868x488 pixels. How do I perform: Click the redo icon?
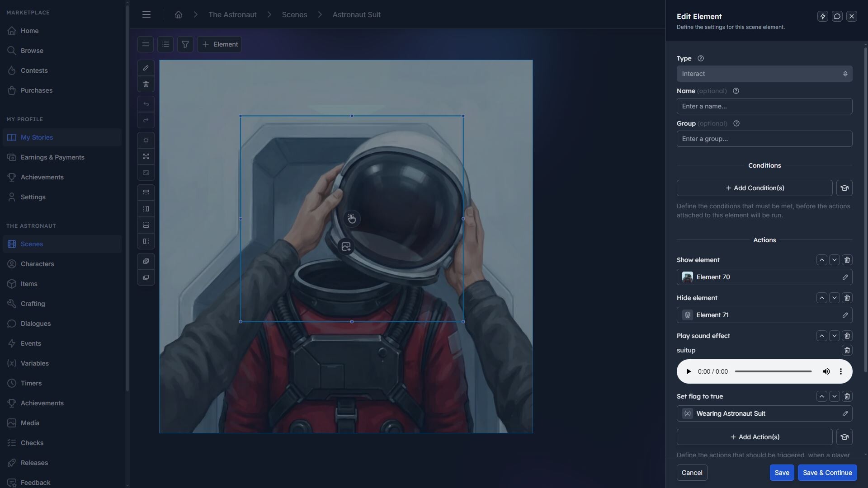click(x=146, y=120)
